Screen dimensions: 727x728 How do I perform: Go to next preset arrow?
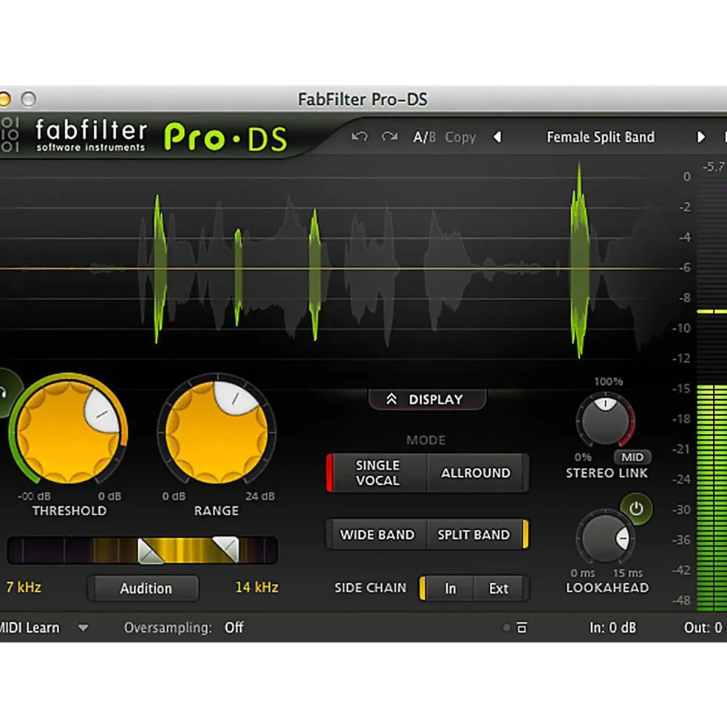coord(700,137)
